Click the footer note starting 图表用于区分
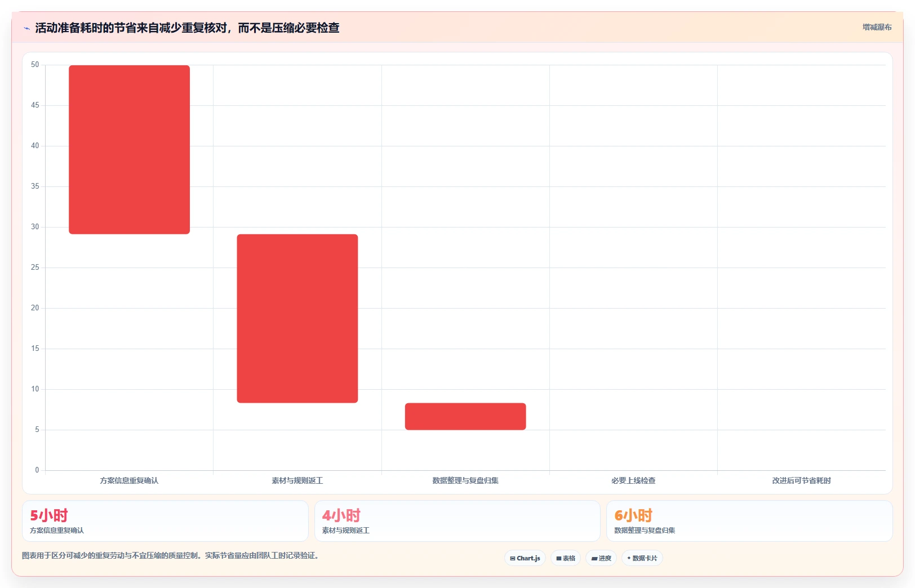Screen dimensions: 915x588 171,556
